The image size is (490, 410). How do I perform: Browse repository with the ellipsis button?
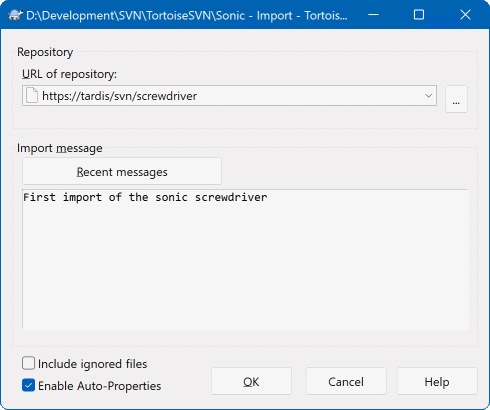[x=456, y=99]
